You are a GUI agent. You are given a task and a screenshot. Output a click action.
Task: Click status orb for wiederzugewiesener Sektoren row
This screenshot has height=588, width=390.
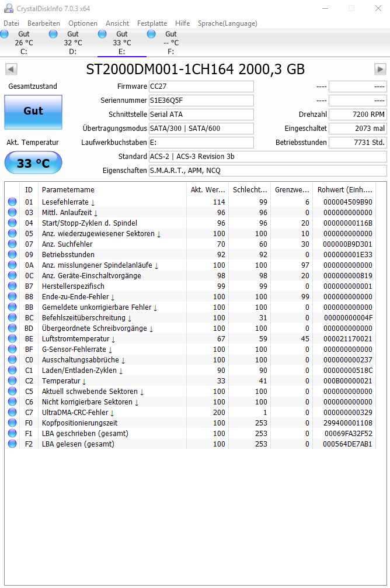[x=12, y=233]
